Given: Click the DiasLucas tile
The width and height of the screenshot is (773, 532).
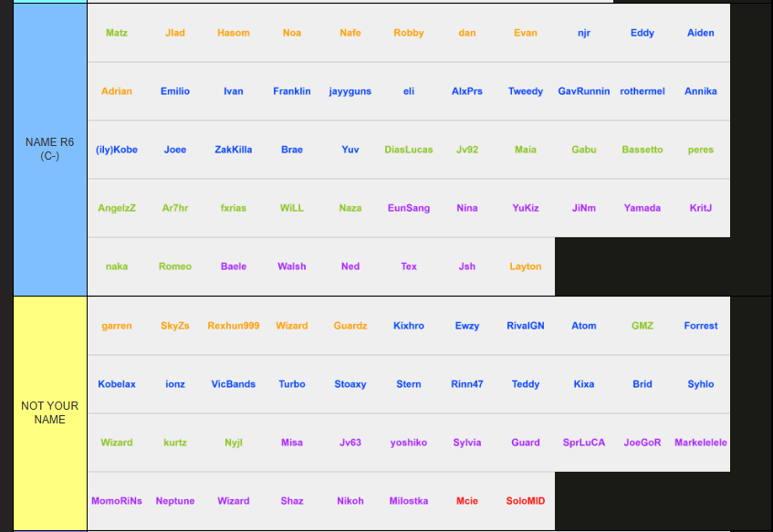Looking at the screenshot, I should coord(409,150).
